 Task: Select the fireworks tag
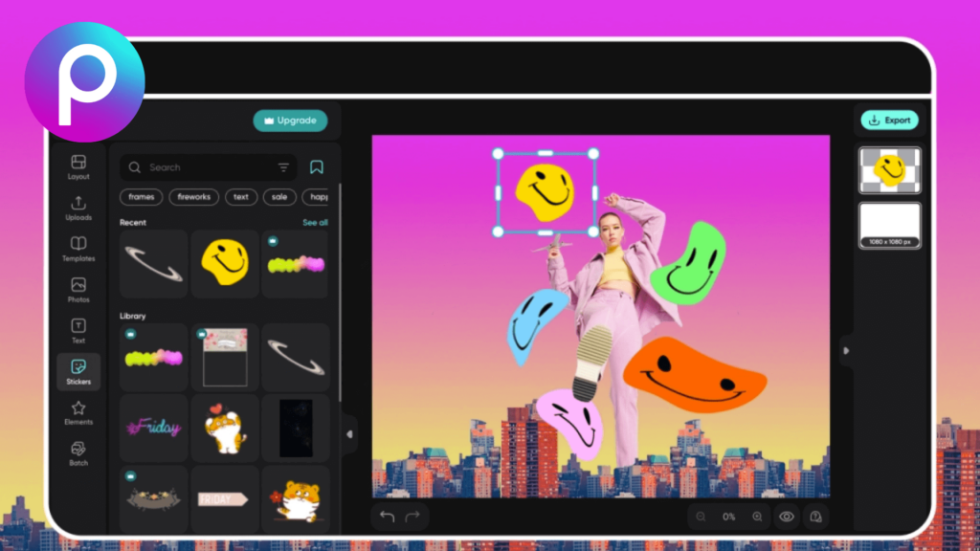coord(193,197)
